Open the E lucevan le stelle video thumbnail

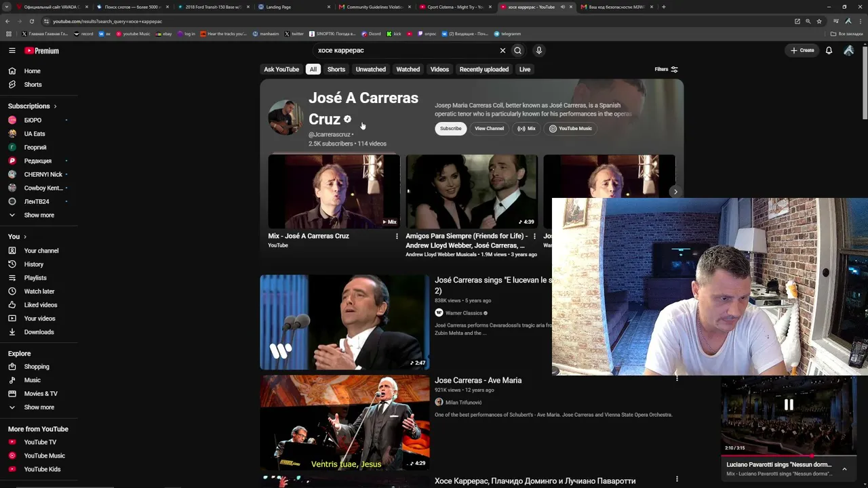[x=344, y=322]
